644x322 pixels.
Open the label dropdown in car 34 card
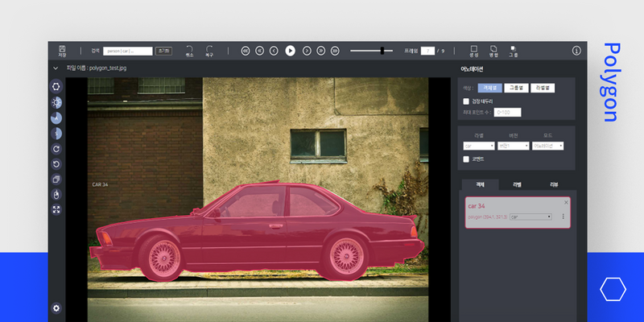click(x=531, y=217)
